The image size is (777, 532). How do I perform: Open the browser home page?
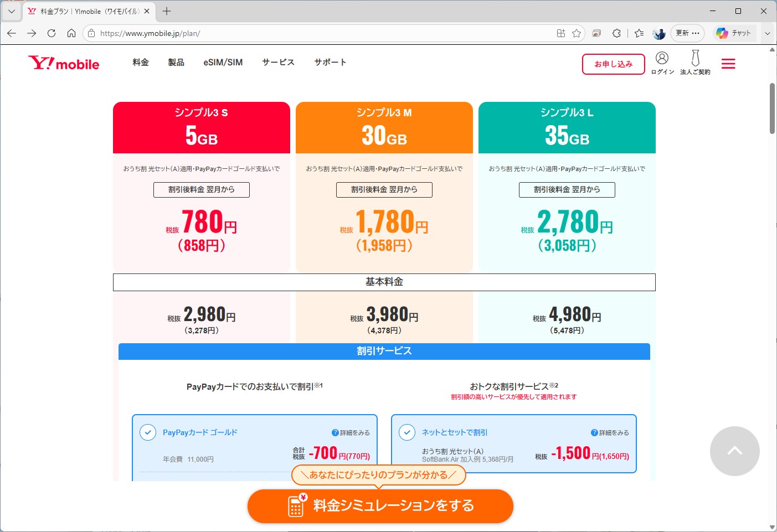(71, 33)
